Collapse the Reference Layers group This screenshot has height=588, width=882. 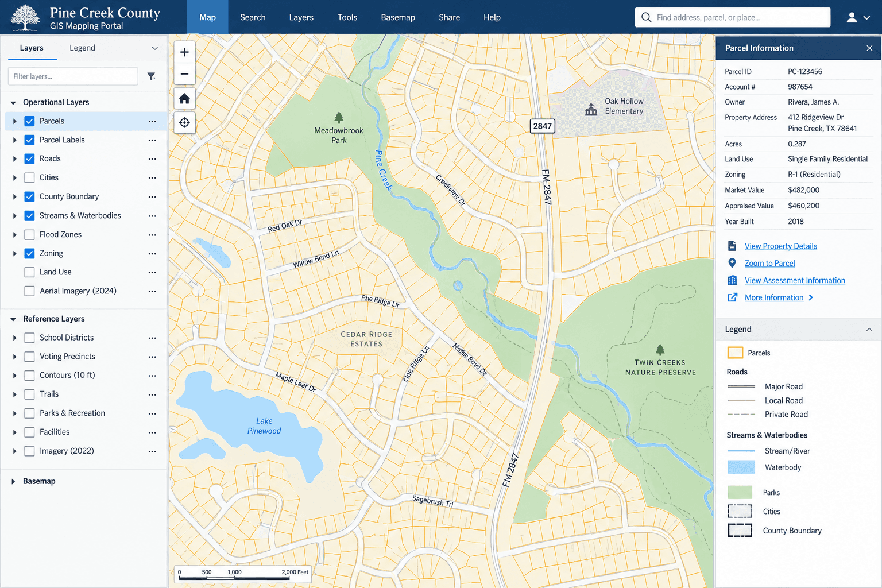pyautogui.click(x=13, y=319)
